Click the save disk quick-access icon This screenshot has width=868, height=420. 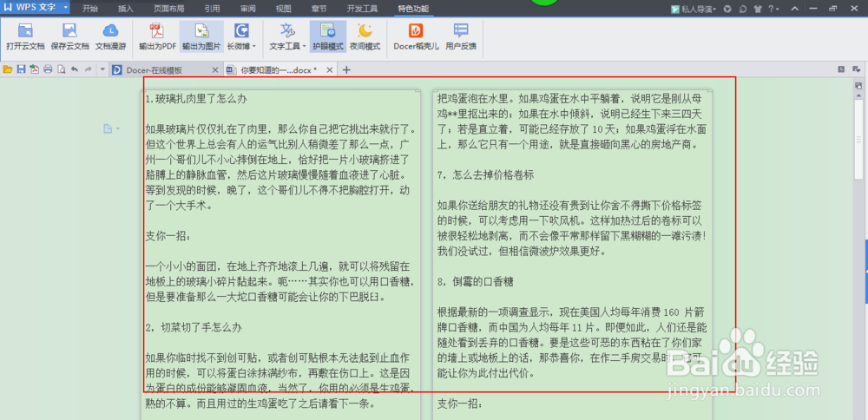[x=21, y=69]
